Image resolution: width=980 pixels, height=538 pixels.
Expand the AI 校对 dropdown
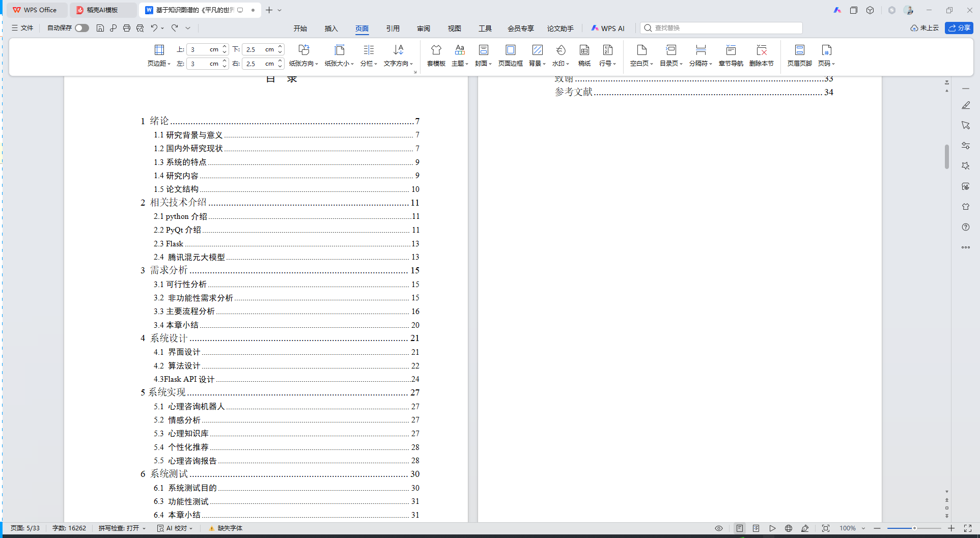point(191,528)
